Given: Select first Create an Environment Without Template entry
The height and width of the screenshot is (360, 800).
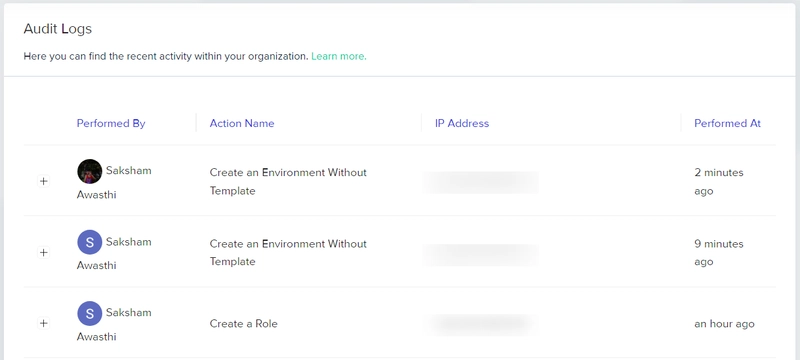Looking at the screenshot, I should [288, 182].
